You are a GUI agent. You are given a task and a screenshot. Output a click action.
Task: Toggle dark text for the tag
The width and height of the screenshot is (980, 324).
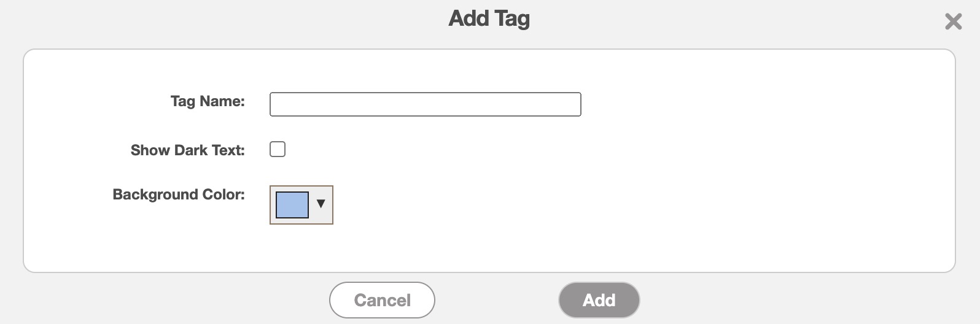coord(278,149)
